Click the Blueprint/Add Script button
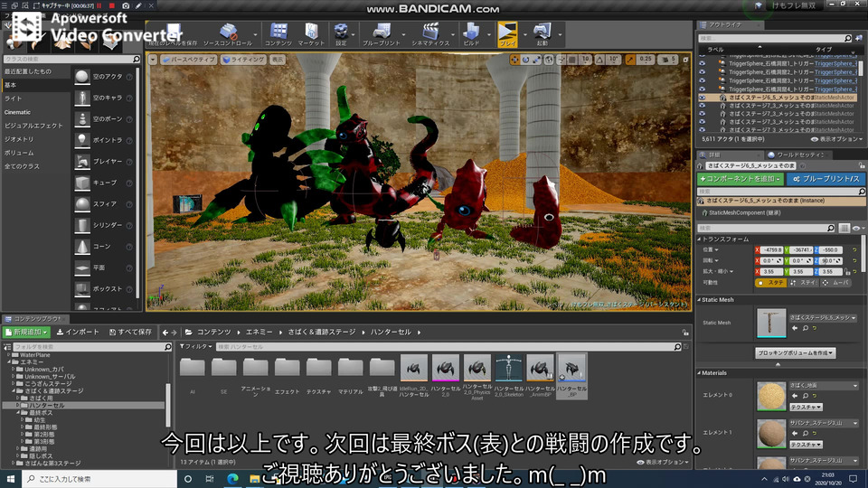 point(826,179)
